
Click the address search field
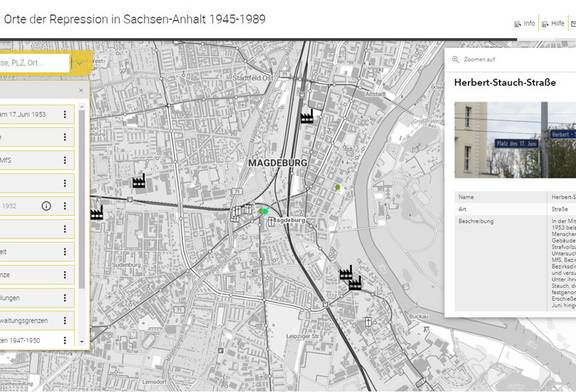[x=34, y=63]
